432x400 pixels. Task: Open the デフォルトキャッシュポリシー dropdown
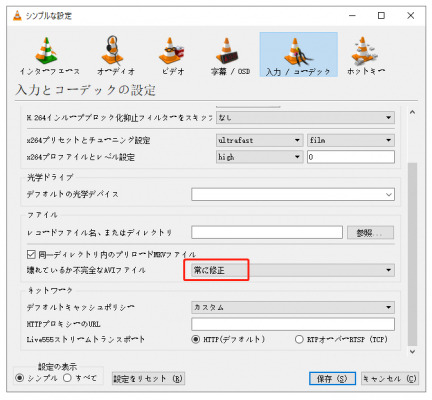coord(293,307)
